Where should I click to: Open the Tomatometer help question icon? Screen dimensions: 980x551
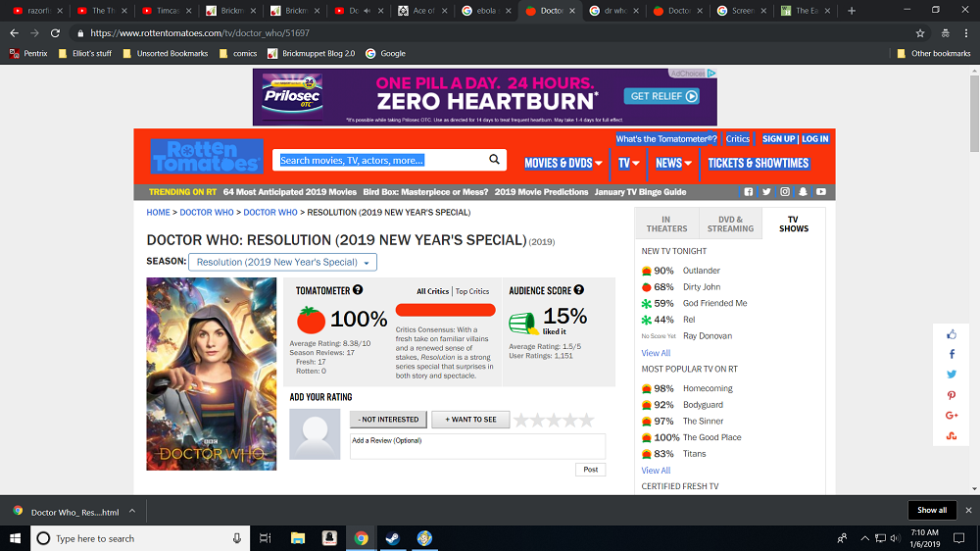tap(358, 290)
